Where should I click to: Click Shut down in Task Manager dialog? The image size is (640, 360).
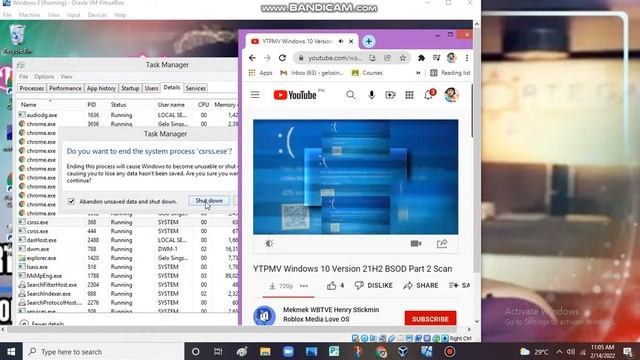tap(209, 201)
